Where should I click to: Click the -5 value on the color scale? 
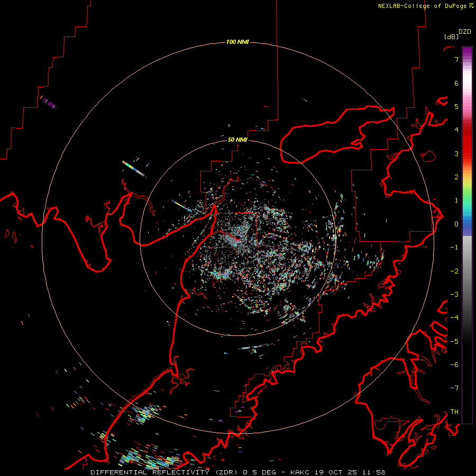coord(454,342)
